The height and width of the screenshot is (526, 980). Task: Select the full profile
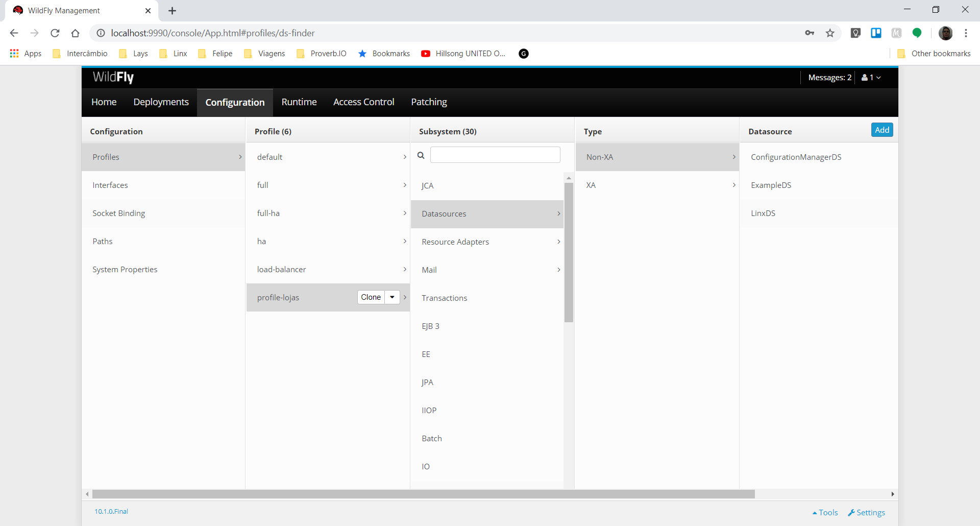point(328,185)
